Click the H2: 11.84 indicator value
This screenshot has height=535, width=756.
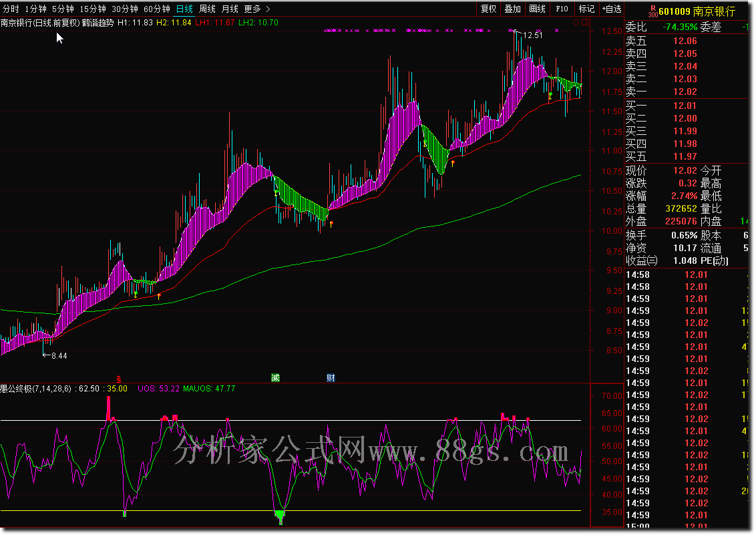point(174,23)
